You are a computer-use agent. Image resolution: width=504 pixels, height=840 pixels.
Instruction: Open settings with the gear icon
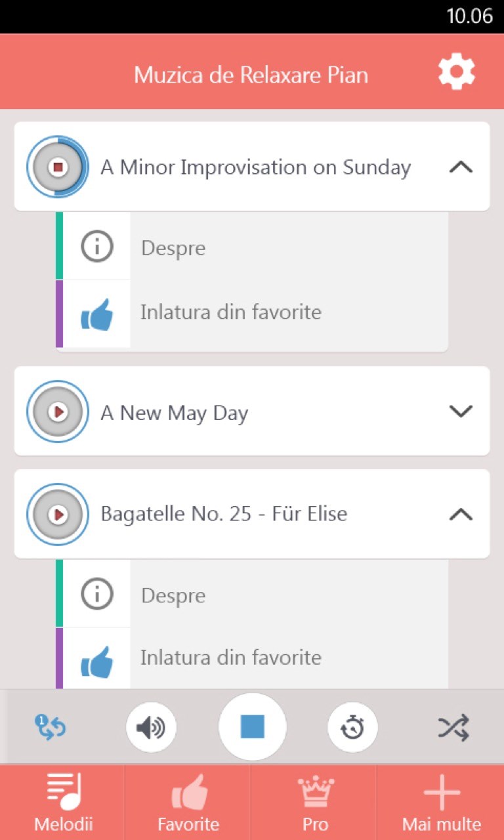coord(457,72)
